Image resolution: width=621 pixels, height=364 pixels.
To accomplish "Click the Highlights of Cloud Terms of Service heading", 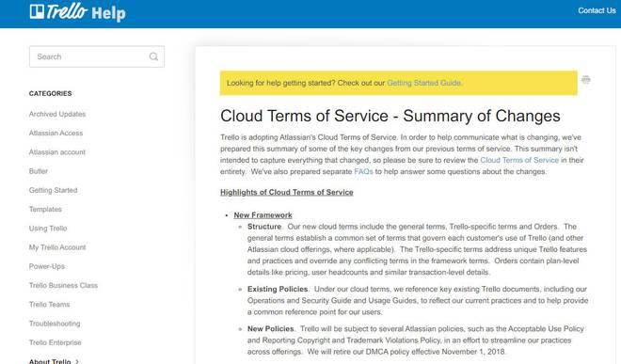I will pyautogui.click(x=287, y=192).
